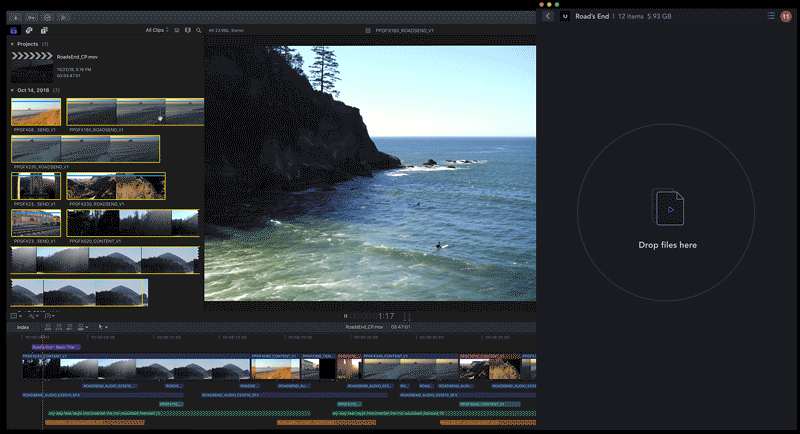Select the train yard clip thumbnail

tap(36, 223)
